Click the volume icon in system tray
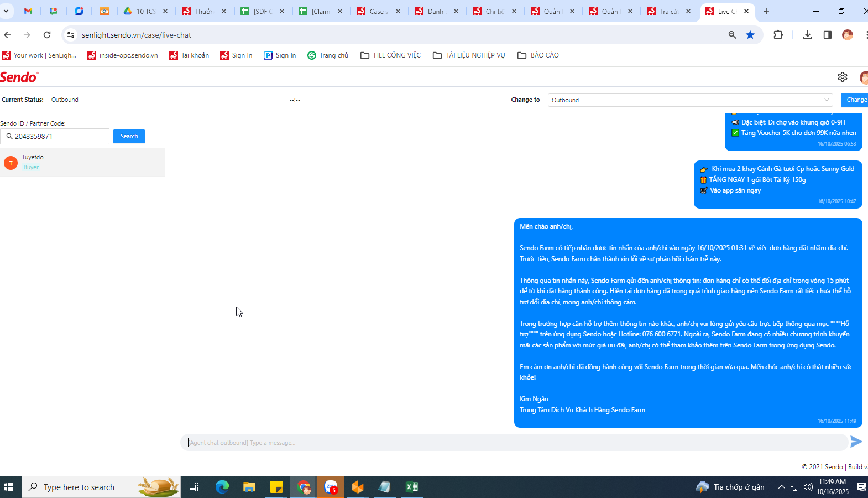 [x=808, y=487]
